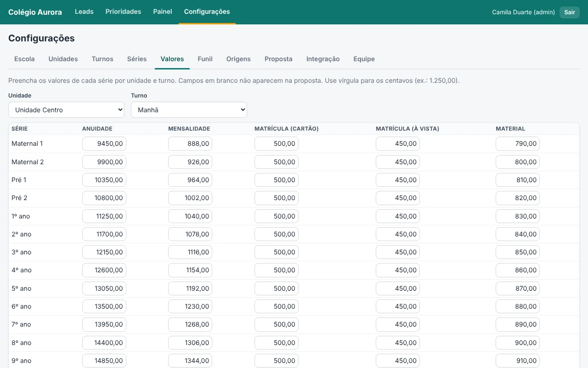The width and height of the screenshot is (588, 368).
Task: Switch to the Turnos tab
Action: click(x=102, y=59)
